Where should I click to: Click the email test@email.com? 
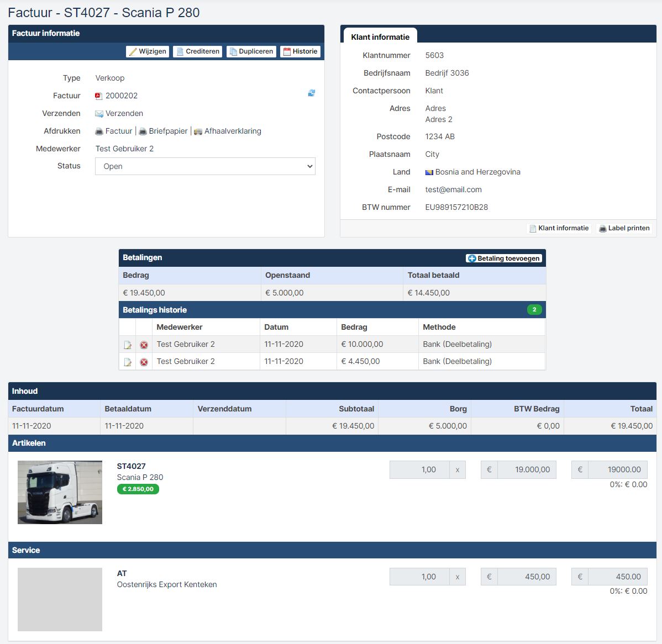coord(454,190)
